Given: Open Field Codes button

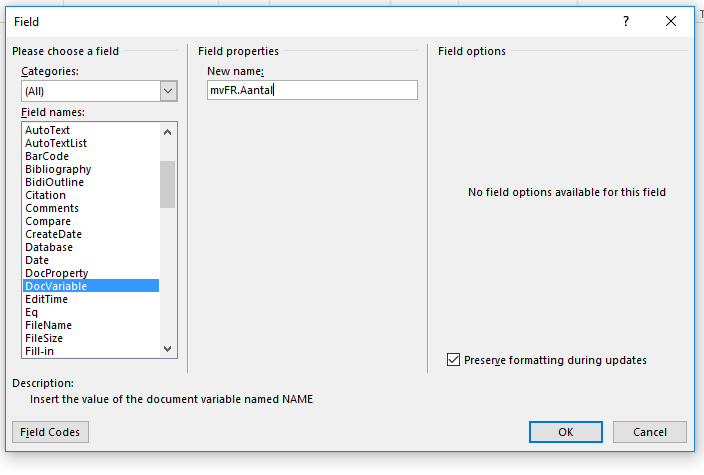Looking at the screenshot, I should click(x=50, y=432).
